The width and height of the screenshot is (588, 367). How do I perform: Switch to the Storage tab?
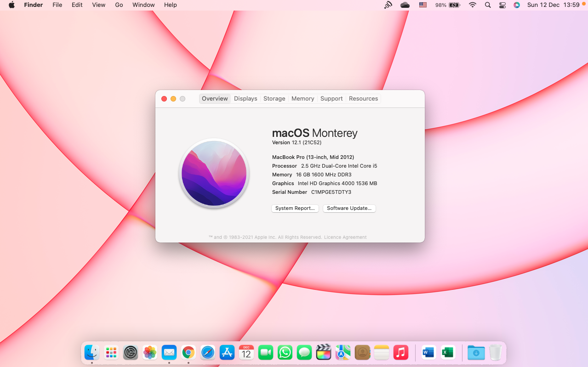[x=274, y=99]
